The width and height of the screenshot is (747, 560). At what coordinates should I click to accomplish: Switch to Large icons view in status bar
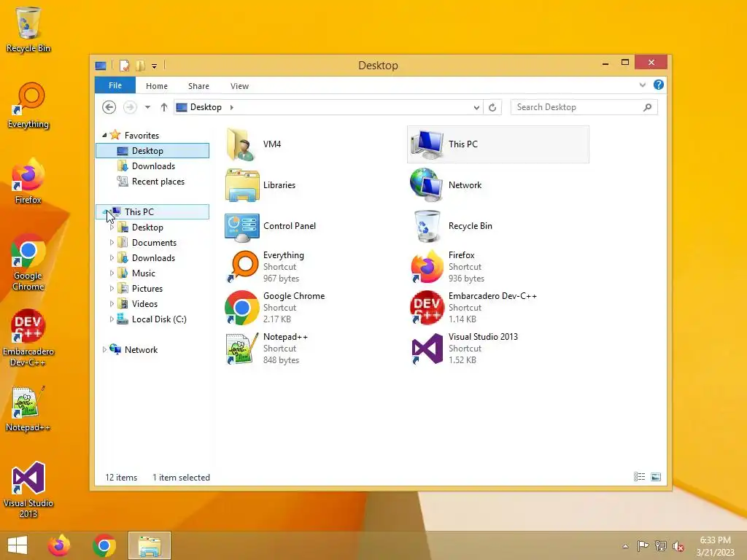[x=656, y=477]
